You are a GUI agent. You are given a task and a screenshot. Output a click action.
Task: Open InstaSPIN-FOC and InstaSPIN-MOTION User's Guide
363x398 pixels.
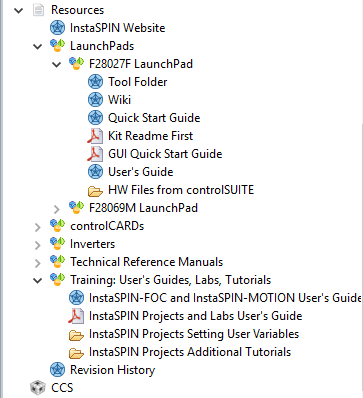tap(225, 298)
